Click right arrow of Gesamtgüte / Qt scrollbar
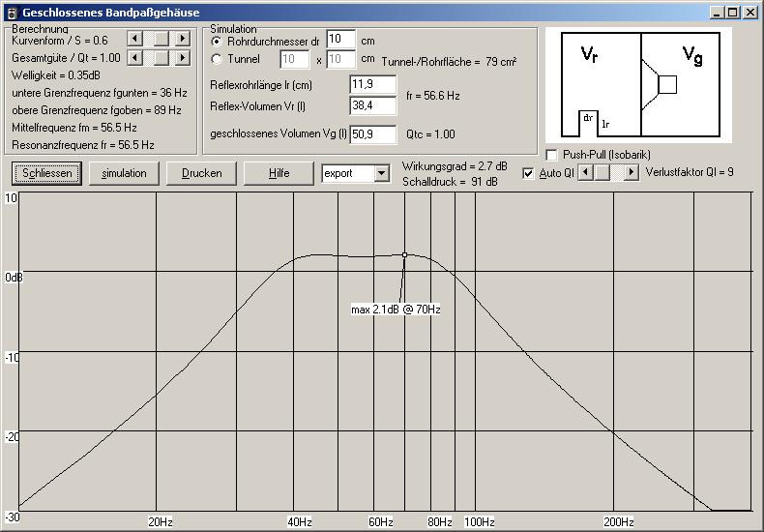The image size is (764, 532). [183, 58]
